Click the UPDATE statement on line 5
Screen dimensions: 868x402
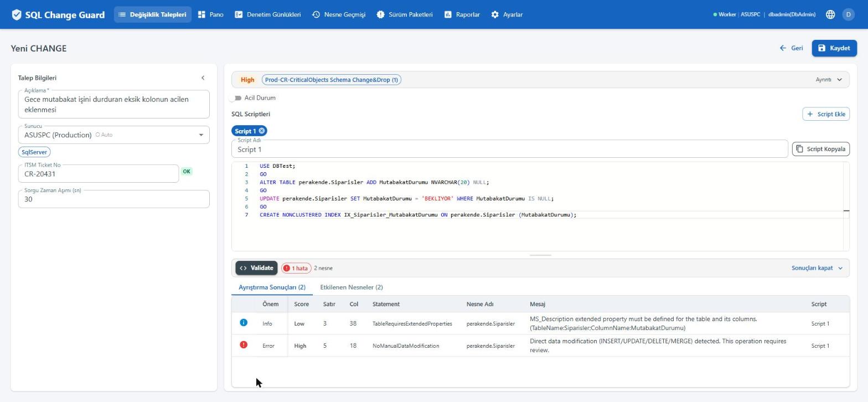tap(406, 198)
